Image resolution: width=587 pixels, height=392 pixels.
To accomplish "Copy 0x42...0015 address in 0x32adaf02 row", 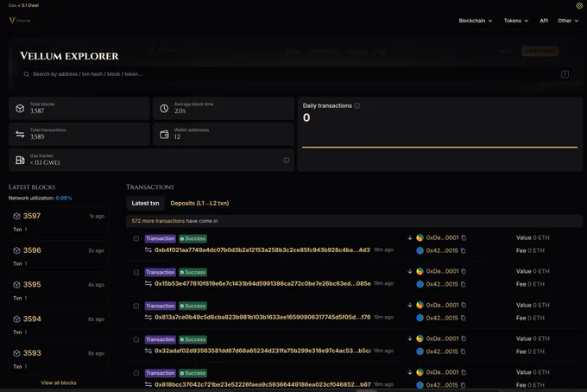I will 463,351.
